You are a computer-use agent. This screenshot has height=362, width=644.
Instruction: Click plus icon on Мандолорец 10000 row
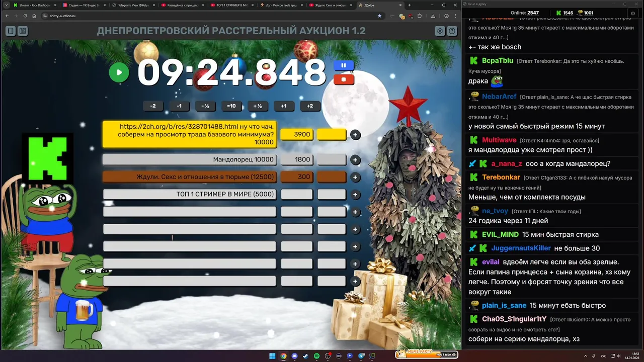(x=355, y=160)
